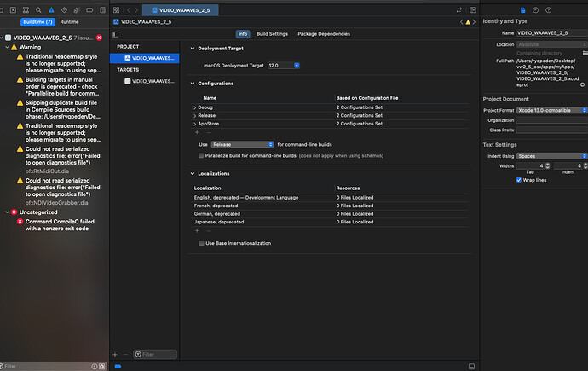
Task: Uncheck the Wrap lines checkbox
Action: (519, 180)
